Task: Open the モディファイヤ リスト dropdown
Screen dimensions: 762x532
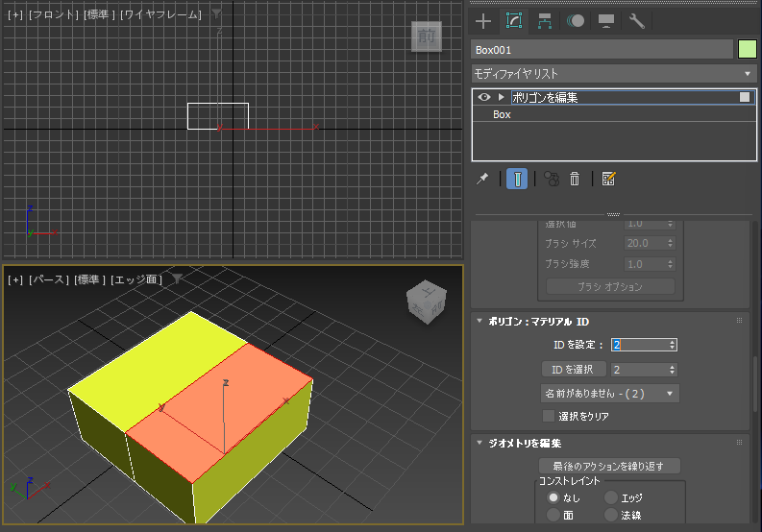Action: pos(614,74)
